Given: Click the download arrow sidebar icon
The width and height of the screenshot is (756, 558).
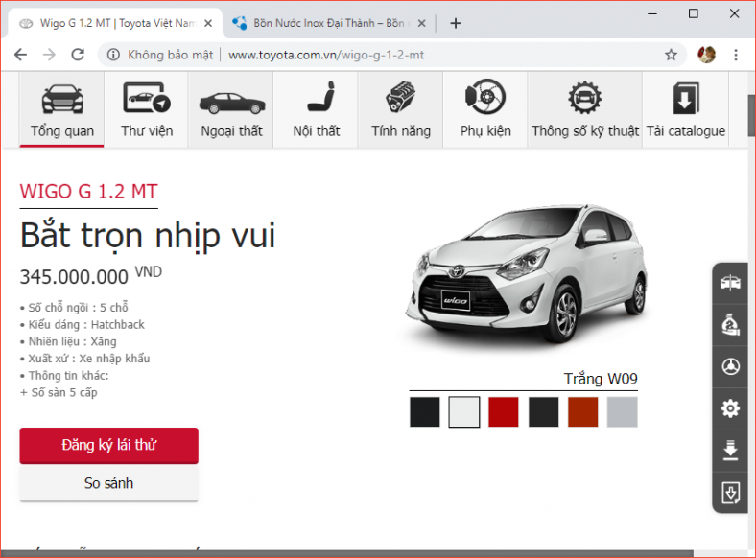Looking at the screenshot, I should [730, 451].
